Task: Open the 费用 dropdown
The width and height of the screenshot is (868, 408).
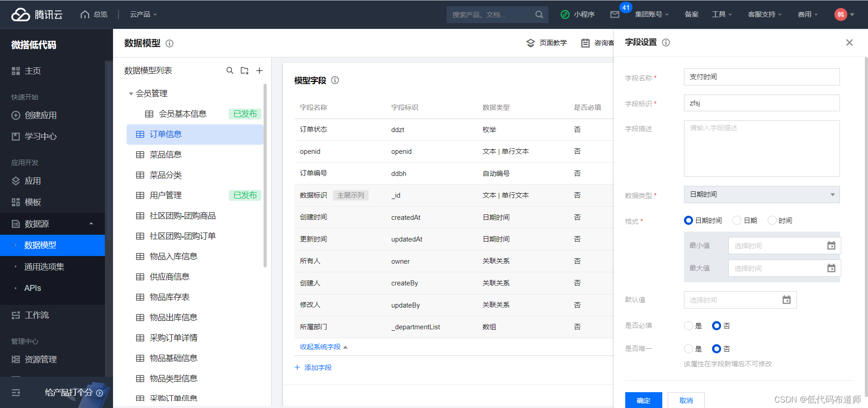Action: click(x=807, y=14)
